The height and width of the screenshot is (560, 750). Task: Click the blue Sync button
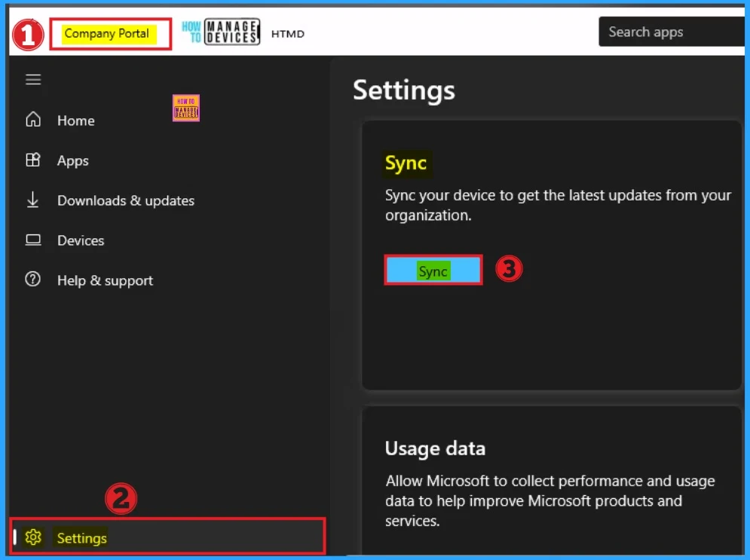(x=433, y=270)
